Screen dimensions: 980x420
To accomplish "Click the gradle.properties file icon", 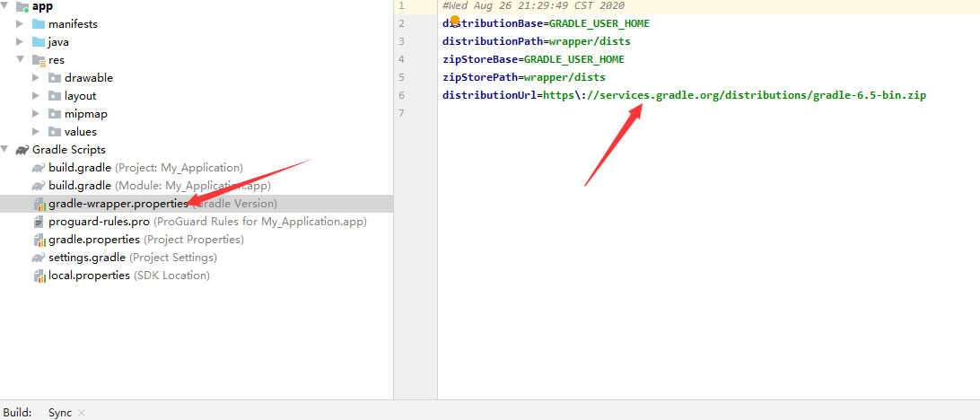I will 39,240.
